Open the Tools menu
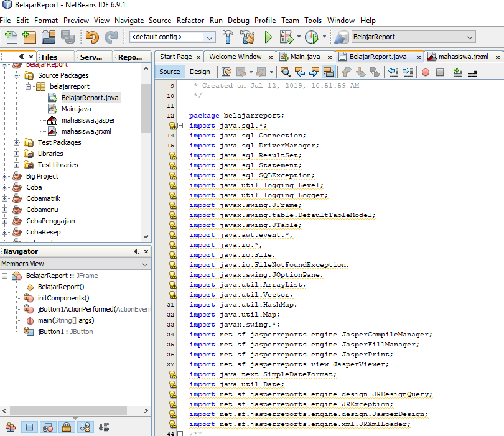 click(313, 21)
